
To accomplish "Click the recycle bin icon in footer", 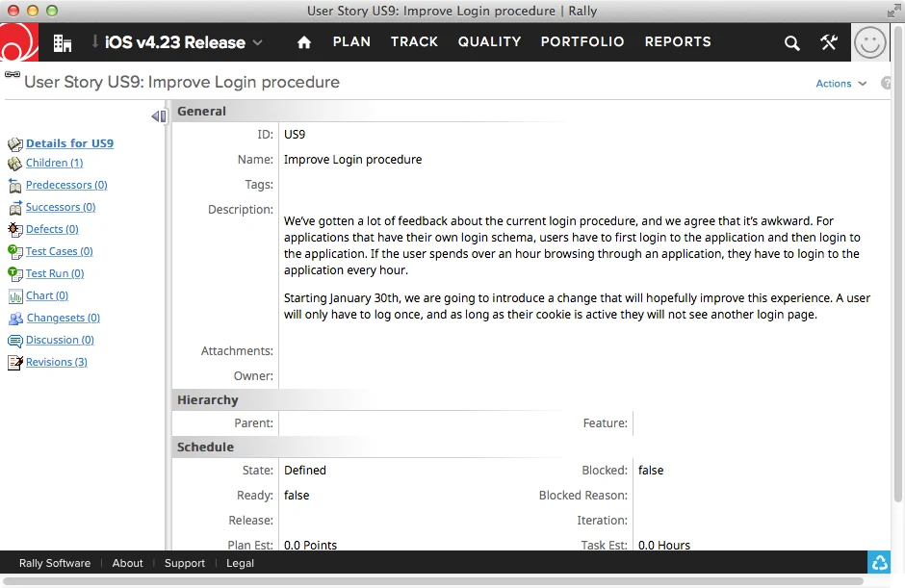I will [879, 562].
